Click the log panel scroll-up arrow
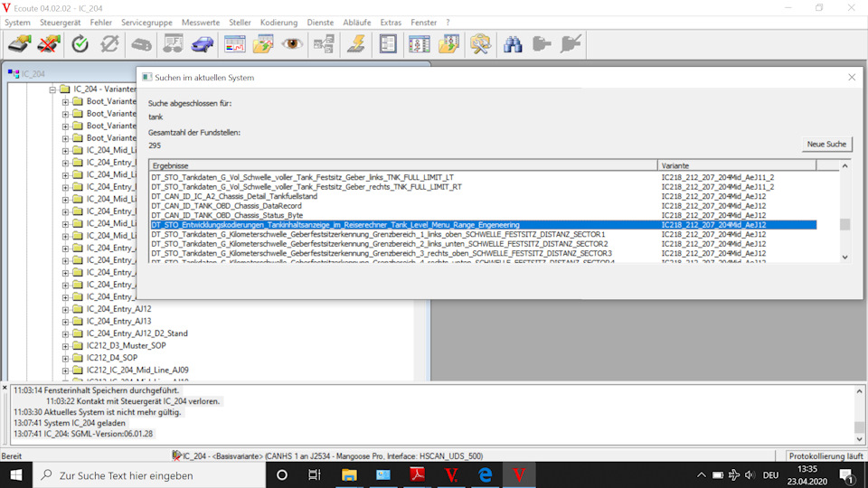The width and height of the screenshot is (868, 488). (x=859, y=391)
